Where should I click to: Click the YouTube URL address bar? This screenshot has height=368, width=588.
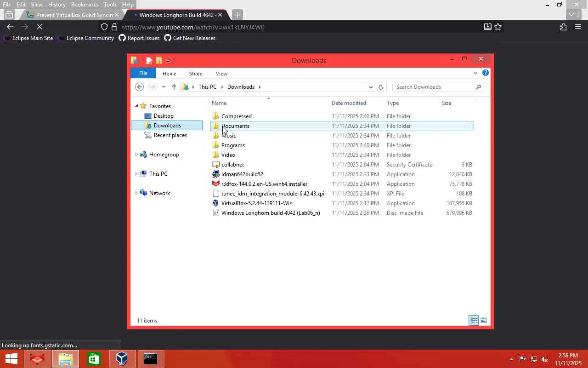[x=297, y=27]
